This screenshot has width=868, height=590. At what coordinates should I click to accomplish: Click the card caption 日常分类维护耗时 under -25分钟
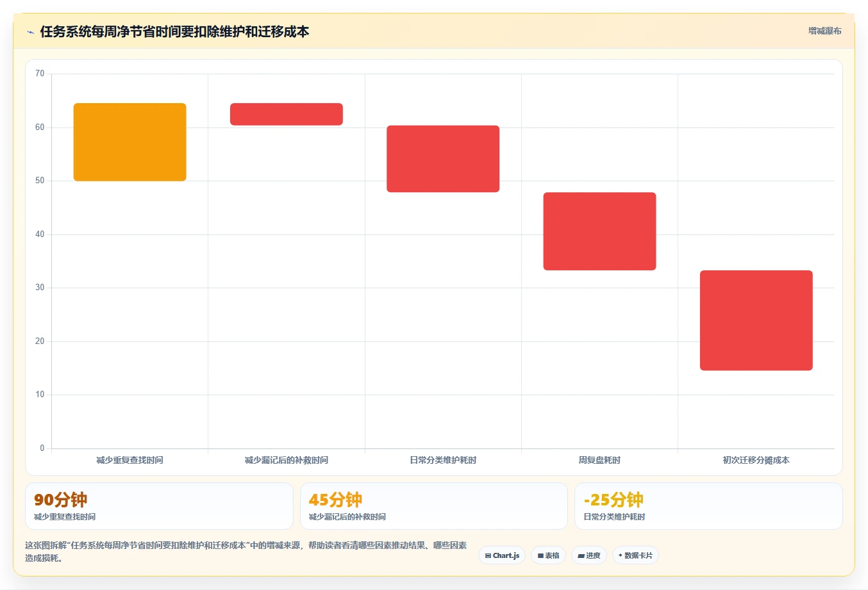tap(614, 517)
